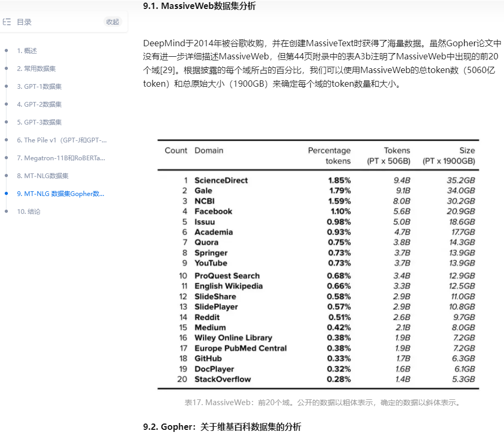Click the heading 9.2. Gopher：关于维基百科数据集的分析
The image size is (504, 433).
(x=222, y=427)
